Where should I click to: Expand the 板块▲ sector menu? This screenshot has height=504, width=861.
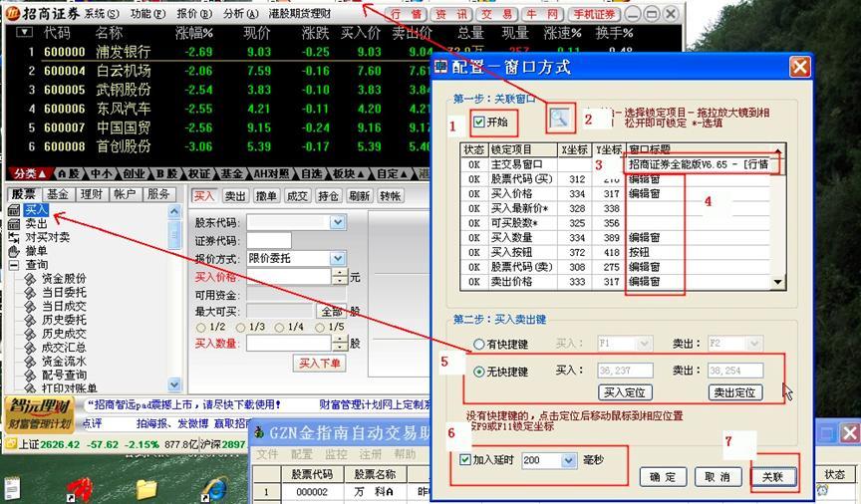click(x=349, y=173)
